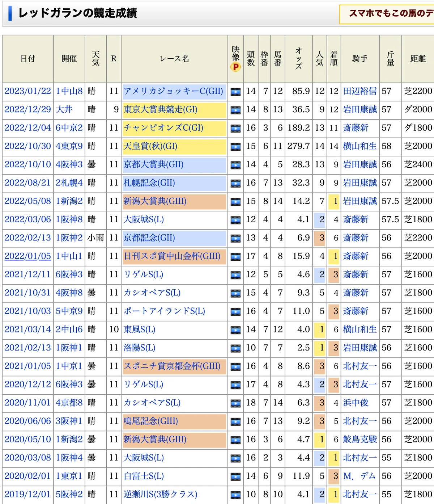Open race link チャンピオンズC(GI)
The width and height of the screenshot is (434, 504).
pyautogui.click(x=163, y=128)
